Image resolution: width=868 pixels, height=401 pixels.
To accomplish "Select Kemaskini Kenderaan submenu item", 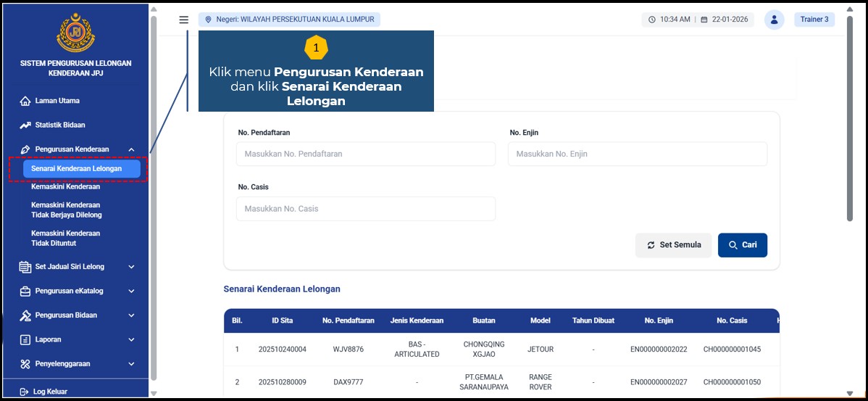I will pos(65,187).
